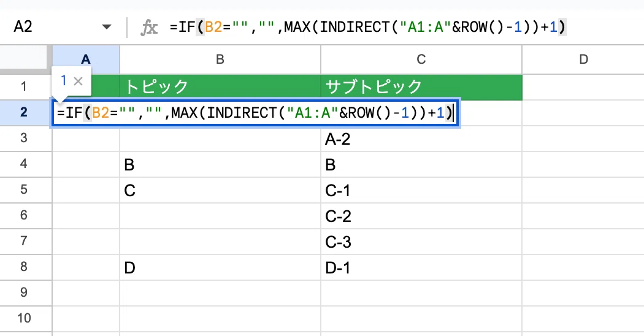Click the fx function icon
The image size is (644, 336).
point(148,28)
